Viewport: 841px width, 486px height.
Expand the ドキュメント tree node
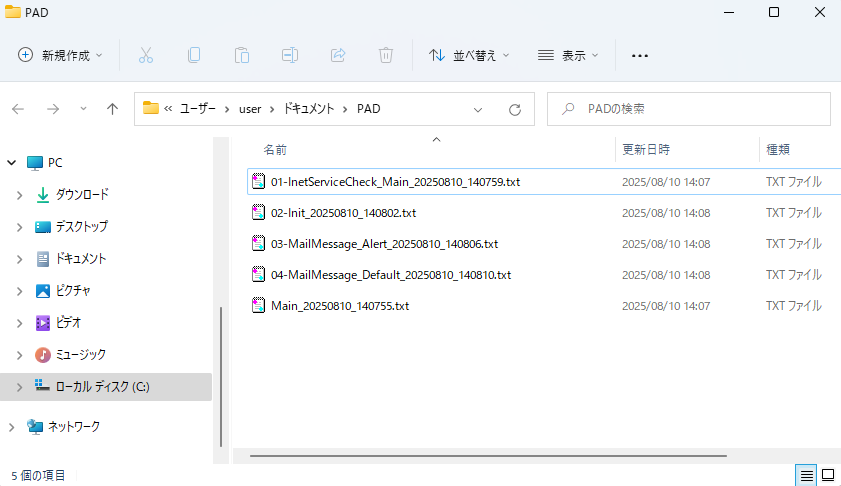point(19,260)
